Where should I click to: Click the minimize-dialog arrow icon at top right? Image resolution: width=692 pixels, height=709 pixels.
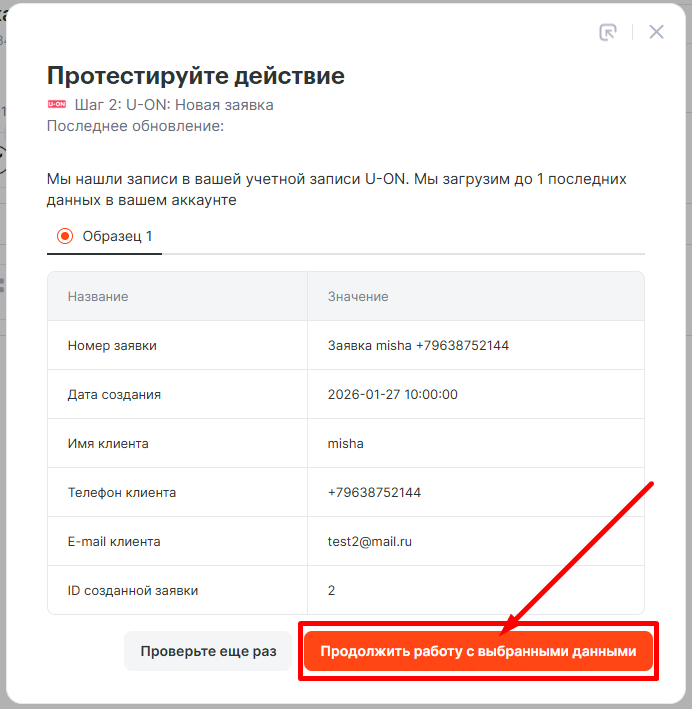pyautogui.click(x=608, y=32)
